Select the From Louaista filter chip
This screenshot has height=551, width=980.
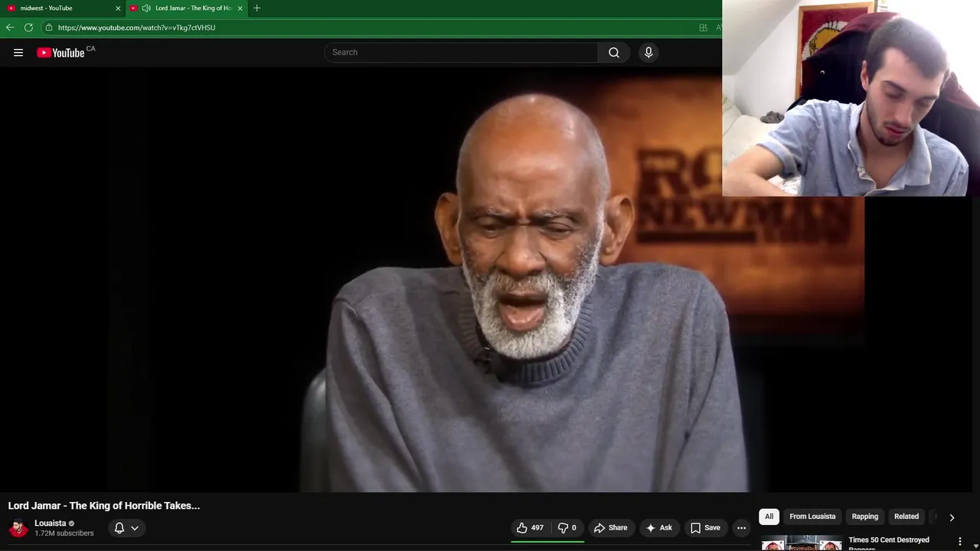(x=812, y=517)
